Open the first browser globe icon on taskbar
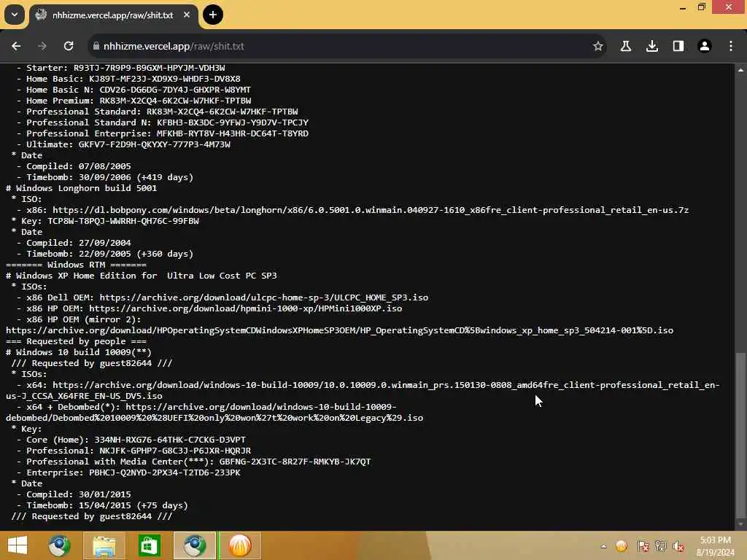The height and width of the screenshot is (560, 747). point(60,545)
